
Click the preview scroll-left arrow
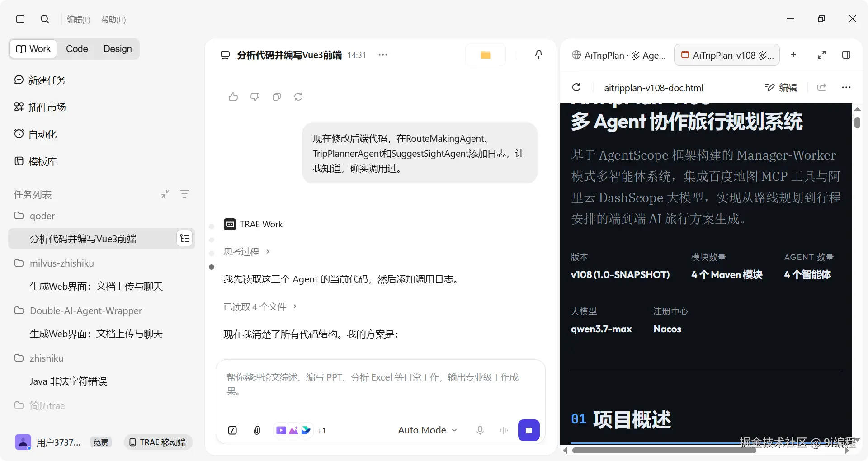565,450
